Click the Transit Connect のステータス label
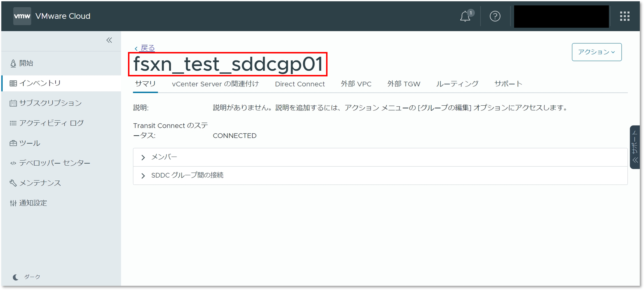Screen dimensions: 644x290 pyautogui.click(x=171, y=131)
